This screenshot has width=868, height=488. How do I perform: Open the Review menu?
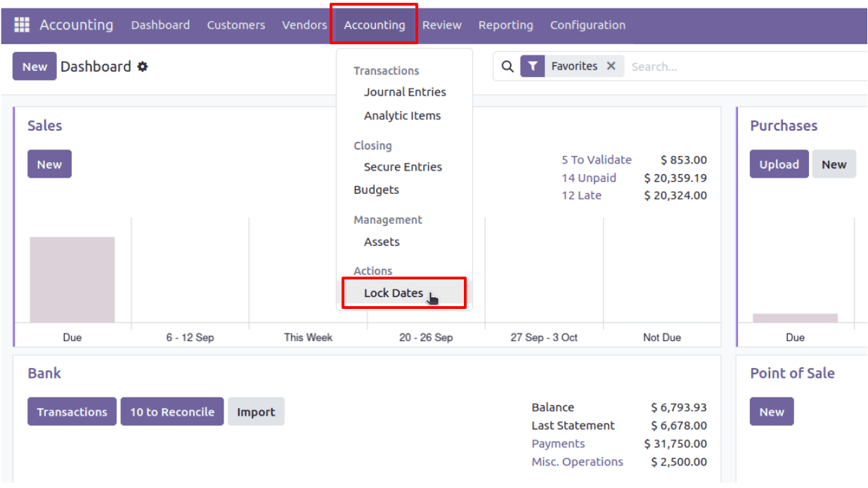tap(442, 25)
